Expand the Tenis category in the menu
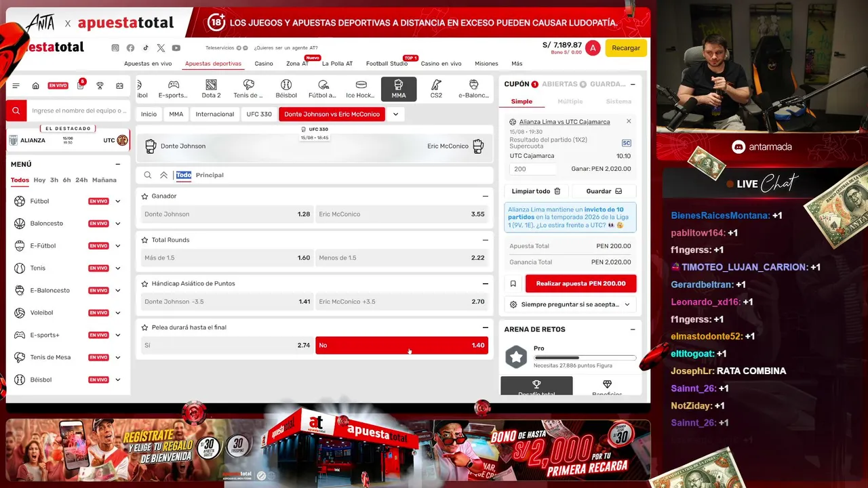868x488 pixels. [x=118, y=268]
